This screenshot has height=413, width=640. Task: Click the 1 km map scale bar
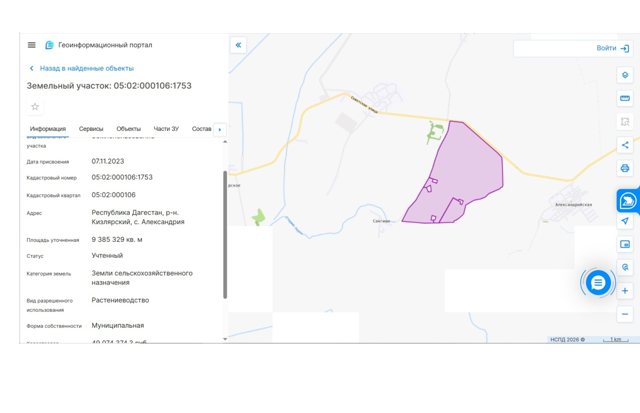(x=616, y=340)
